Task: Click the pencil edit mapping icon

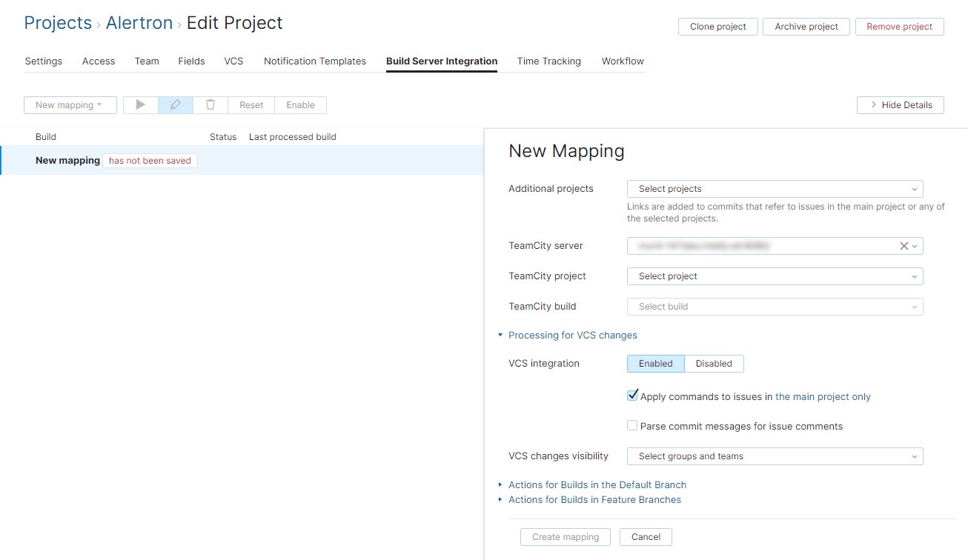Action: (176, 105)
